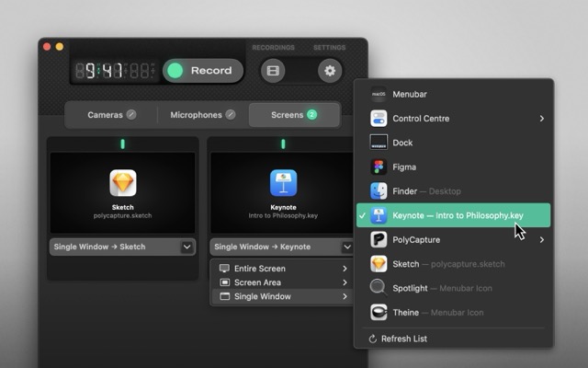The width and height of the screenshot is (588, 368).
Task: Minimize window with the yellow button
Action: (59, 47)
